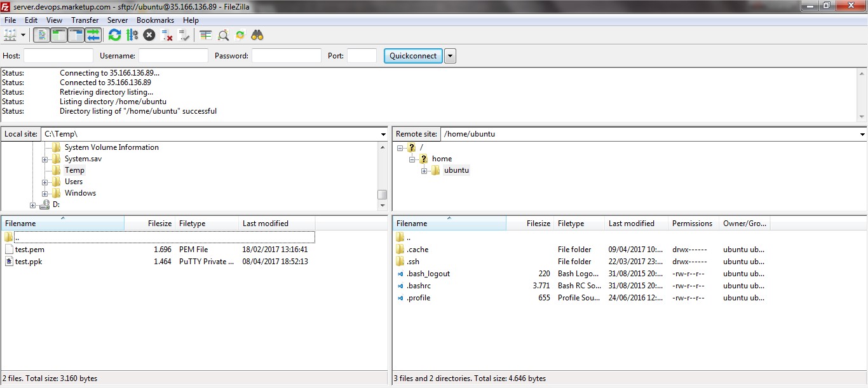This screenshot has width=868, height=388.
Task: Expand the D: drive node
Action: [x=33, y=205]
